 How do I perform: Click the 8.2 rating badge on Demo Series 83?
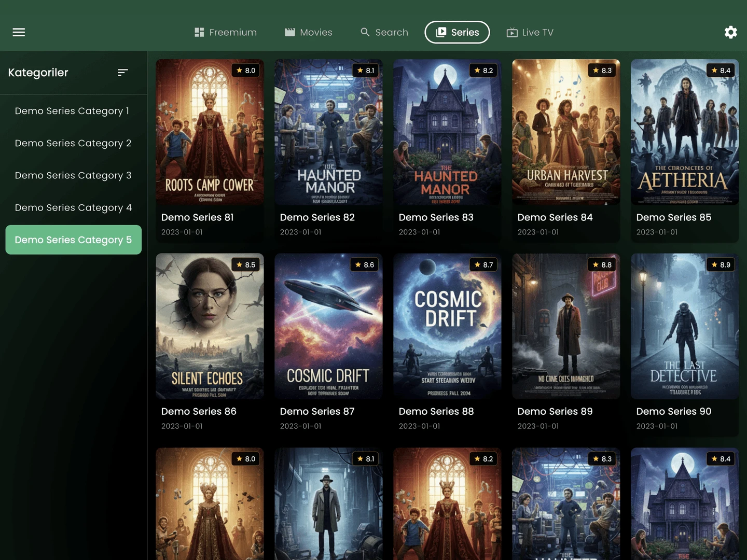(483, 71)
